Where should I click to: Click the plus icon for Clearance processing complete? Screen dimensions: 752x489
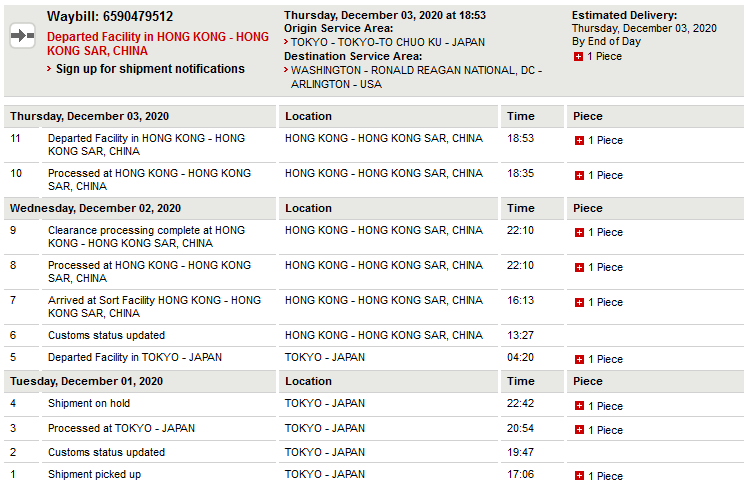tap(579, 233)
